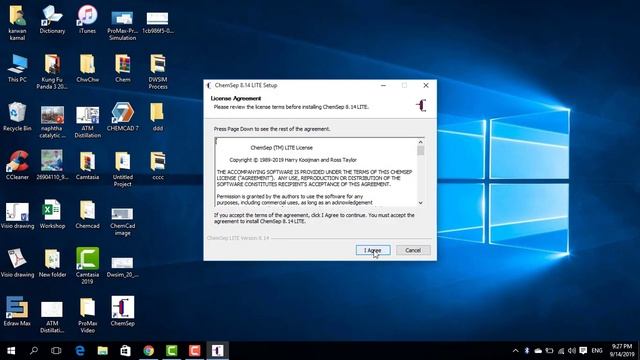Screen dimensions: 640x360
Task: Select the naphtha catalytic video thumbnail
Action: pyautogui.click(x=52, y=122)
